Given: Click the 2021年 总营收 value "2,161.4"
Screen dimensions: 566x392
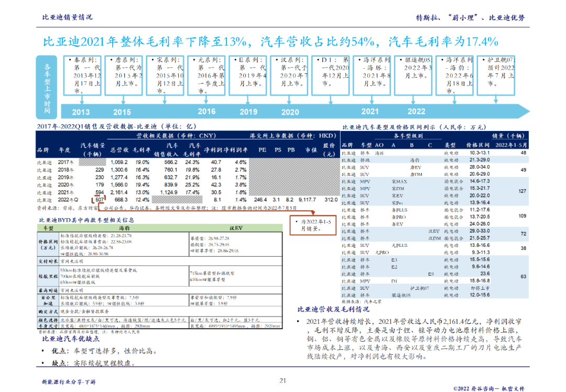Looking at the screenshot, I should click(x=119, y=192).
